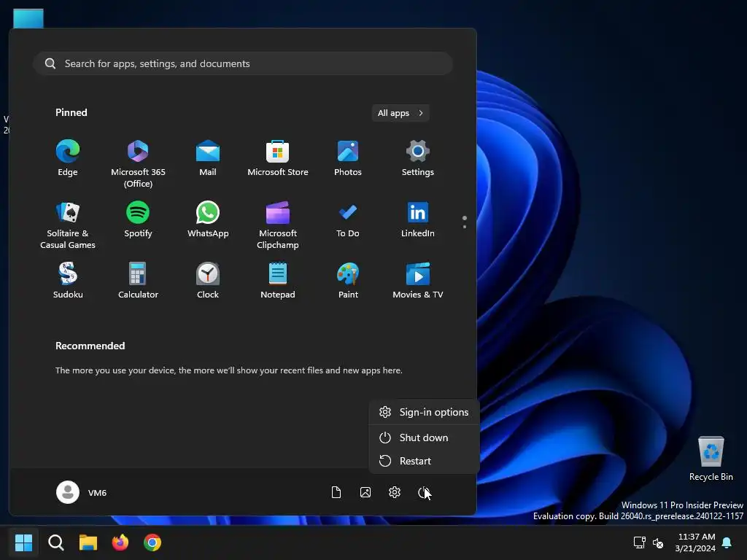Launch Notepad
The image size is (747, 560).
coord(278,281)
